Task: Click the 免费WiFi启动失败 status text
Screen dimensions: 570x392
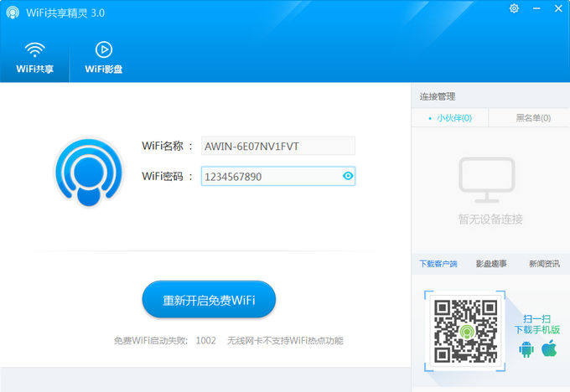Action: coord(151,341)
